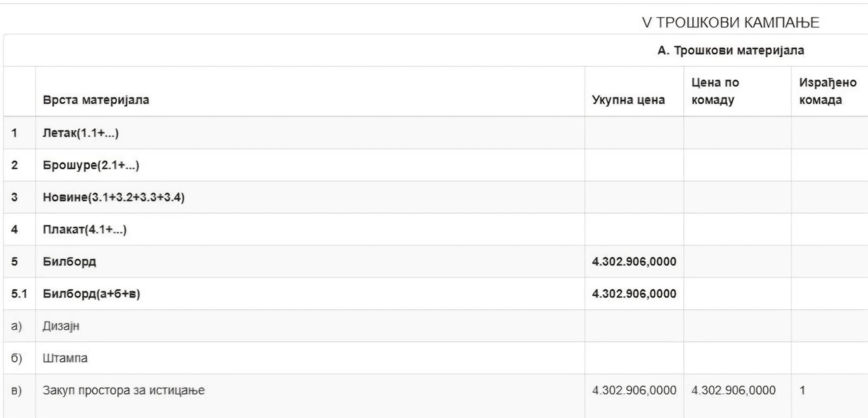Viewport: 868px width, 418px height.
Task: Choose the Плакат(4.1+...) row label
Action: point(85,230)
